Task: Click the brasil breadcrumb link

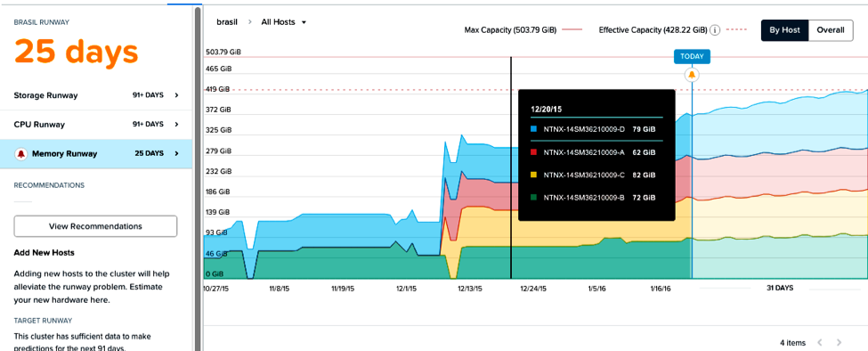Action: coord(227,22)
